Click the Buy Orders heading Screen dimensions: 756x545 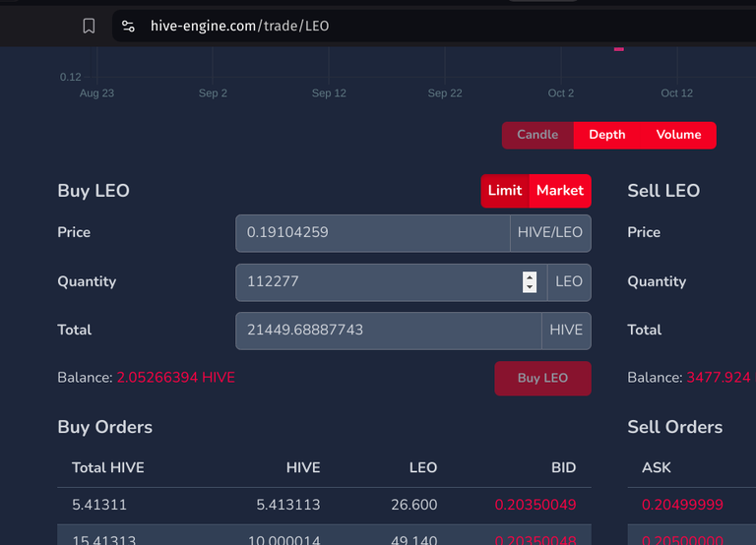104,427
